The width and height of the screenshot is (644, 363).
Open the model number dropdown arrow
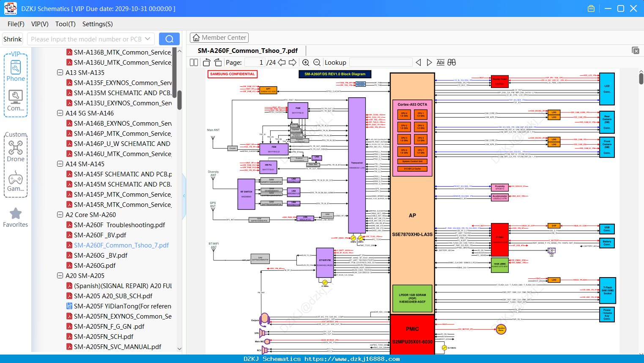pos(148,39)
